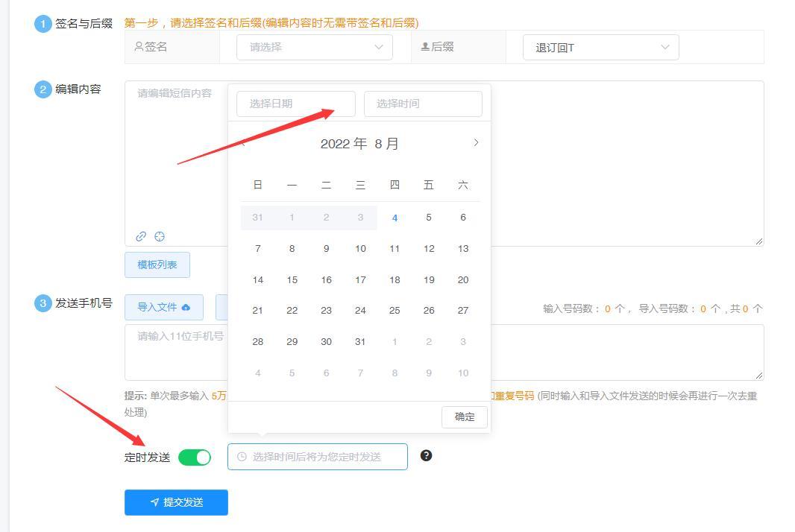
Task: Select August 24 in calendar
Action: pos(360,311)
